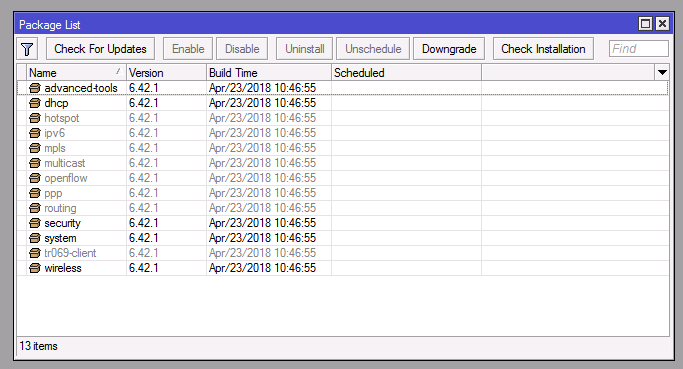Select the security package name
683x369 pixels.
pos(62,223)
